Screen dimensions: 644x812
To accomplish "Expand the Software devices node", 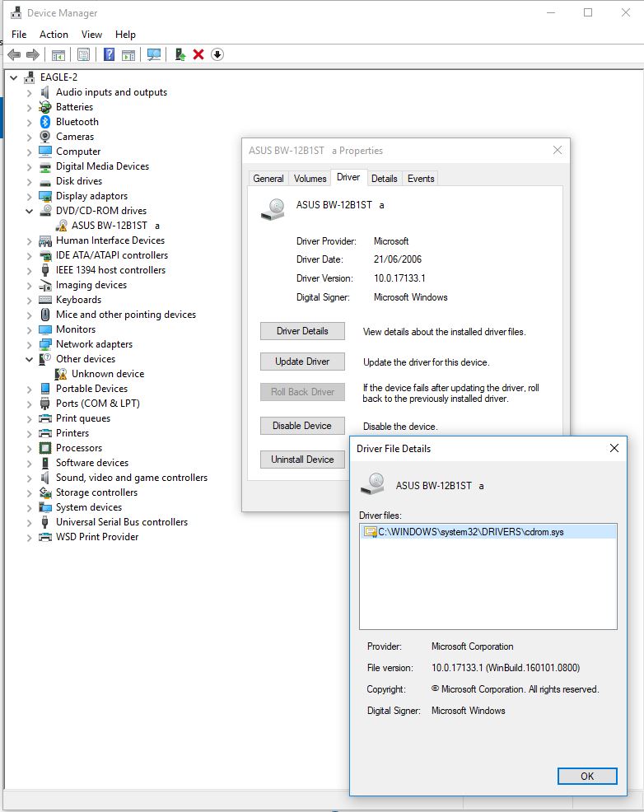I will click(30, 464).
